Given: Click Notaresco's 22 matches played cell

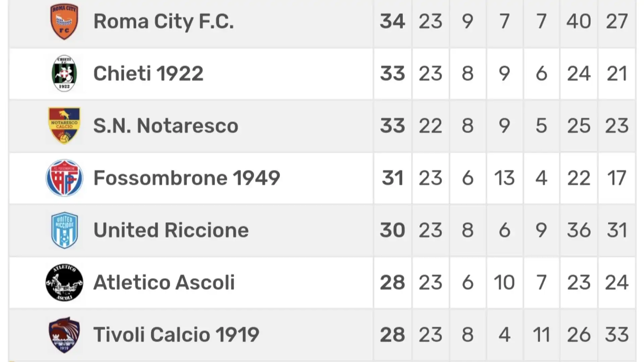Looking at the screenshot, I should coord(430,126).
